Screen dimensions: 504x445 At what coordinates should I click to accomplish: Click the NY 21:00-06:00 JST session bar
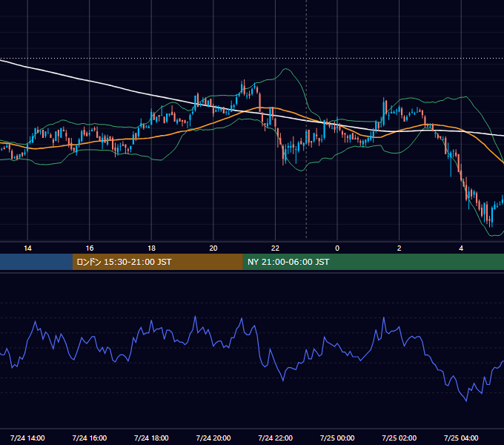(373, 262)
